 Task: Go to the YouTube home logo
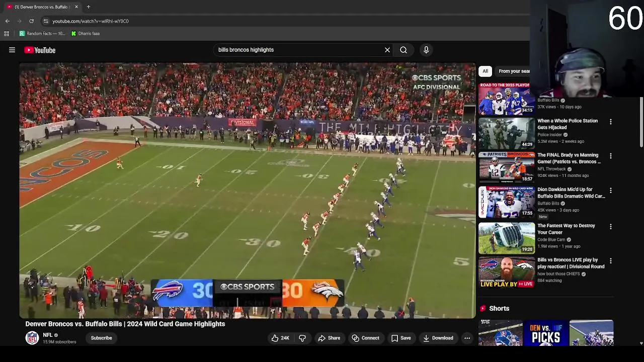coord(40,50)
